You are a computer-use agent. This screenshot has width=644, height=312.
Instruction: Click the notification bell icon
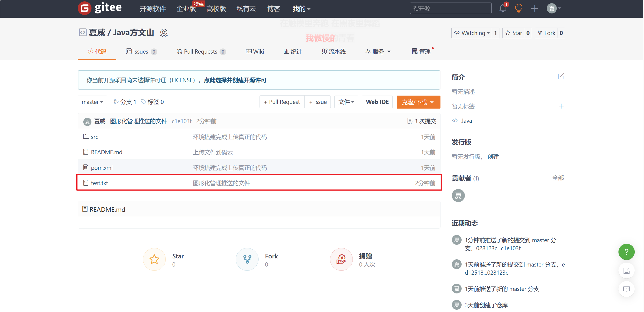click(502, 9)
